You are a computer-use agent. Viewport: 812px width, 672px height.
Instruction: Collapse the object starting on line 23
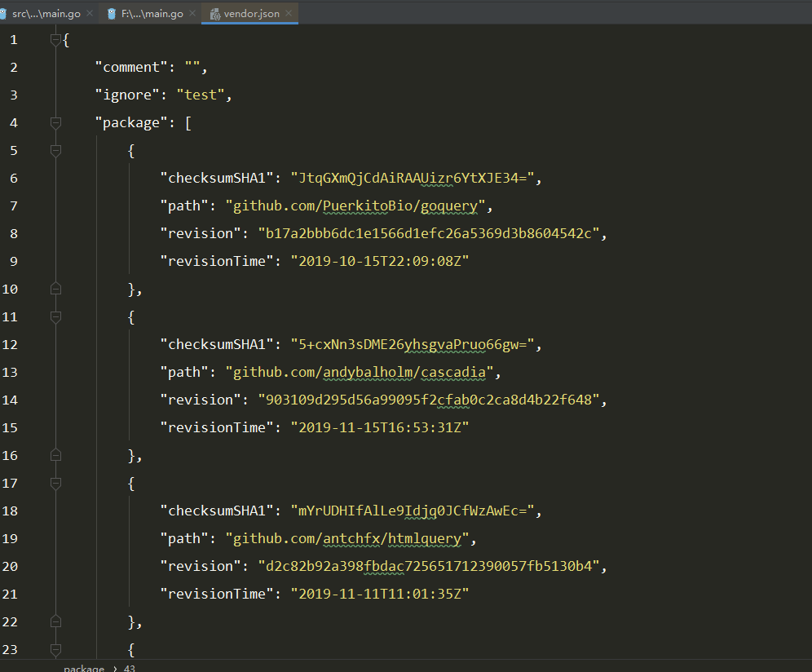(x=55, y=650)
